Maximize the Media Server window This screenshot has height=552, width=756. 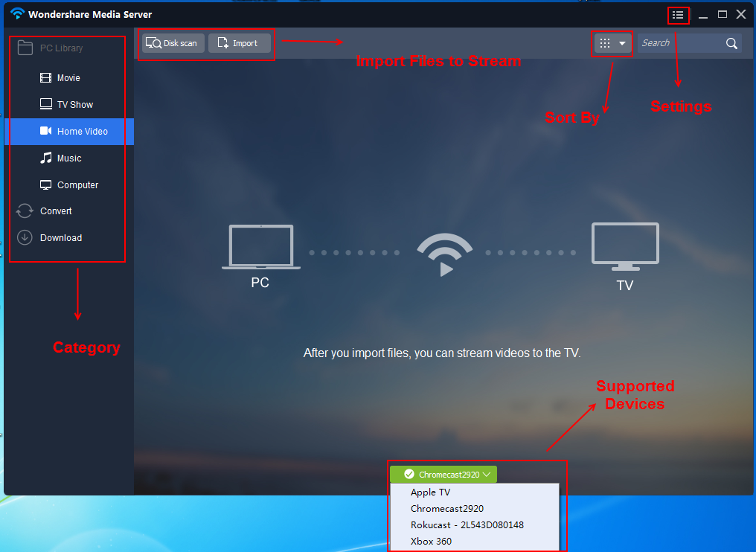(723, 14)
